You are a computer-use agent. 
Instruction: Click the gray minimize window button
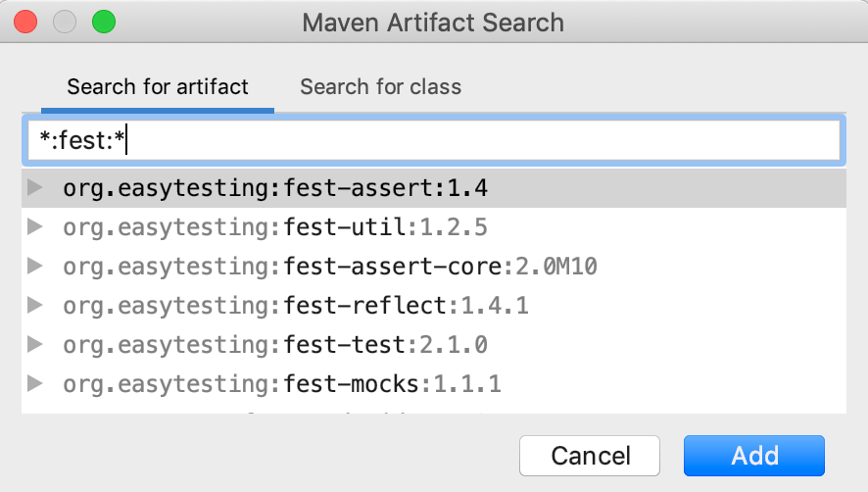pos(65,22)
